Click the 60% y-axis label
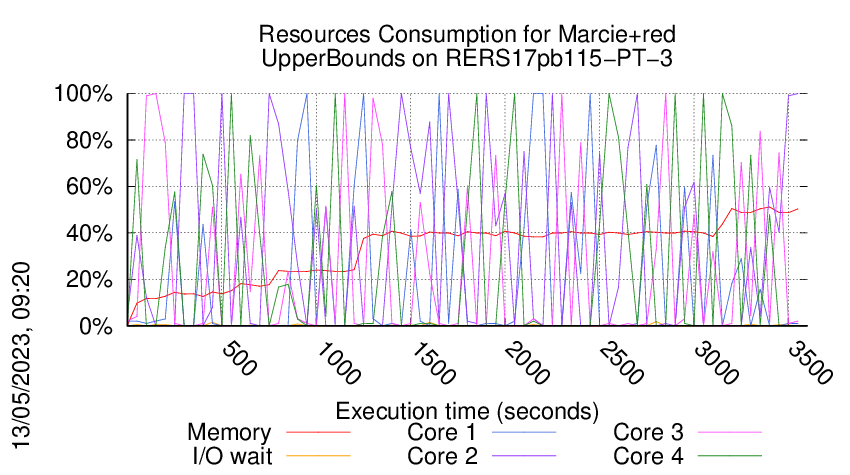The image size is (850, 475). [89, 187]
